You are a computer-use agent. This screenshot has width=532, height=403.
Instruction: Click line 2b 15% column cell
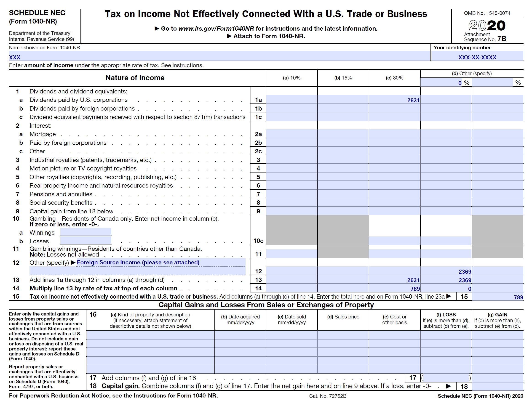[x=343, y=143]
